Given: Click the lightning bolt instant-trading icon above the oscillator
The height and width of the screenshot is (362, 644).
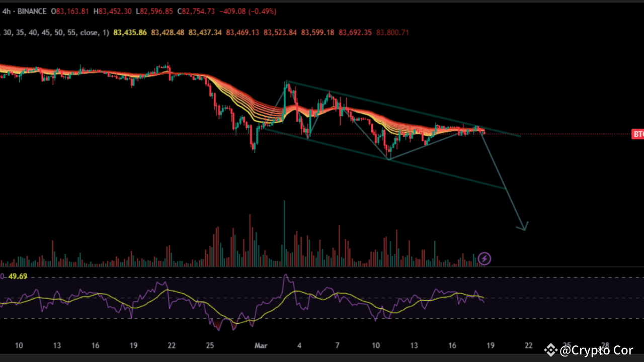Looking at the screenshot, I should 484,259.
